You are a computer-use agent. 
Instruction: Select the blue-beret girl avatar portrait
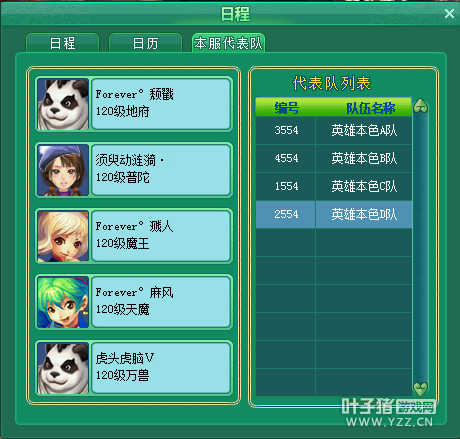[x=63, y=170]
